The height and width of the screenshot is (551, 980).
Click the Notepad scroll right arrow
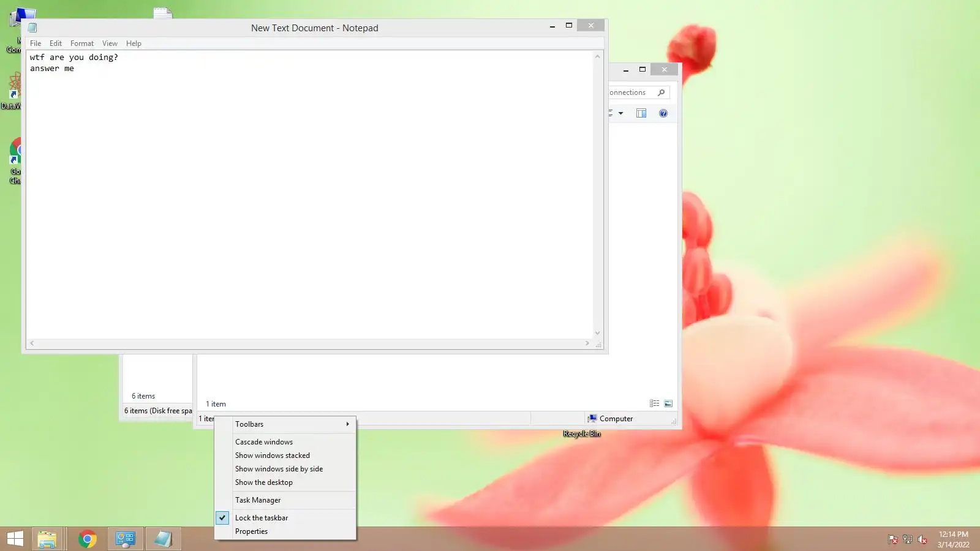coord(587,343)
